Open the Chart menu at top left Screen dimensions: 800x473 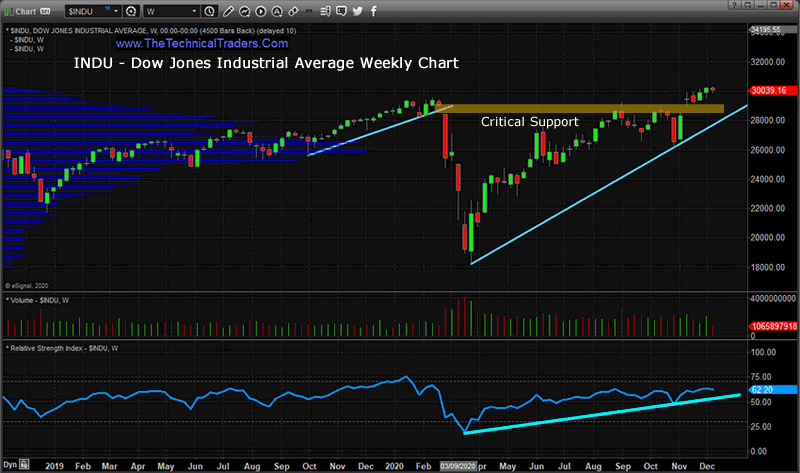coord(25,8)
